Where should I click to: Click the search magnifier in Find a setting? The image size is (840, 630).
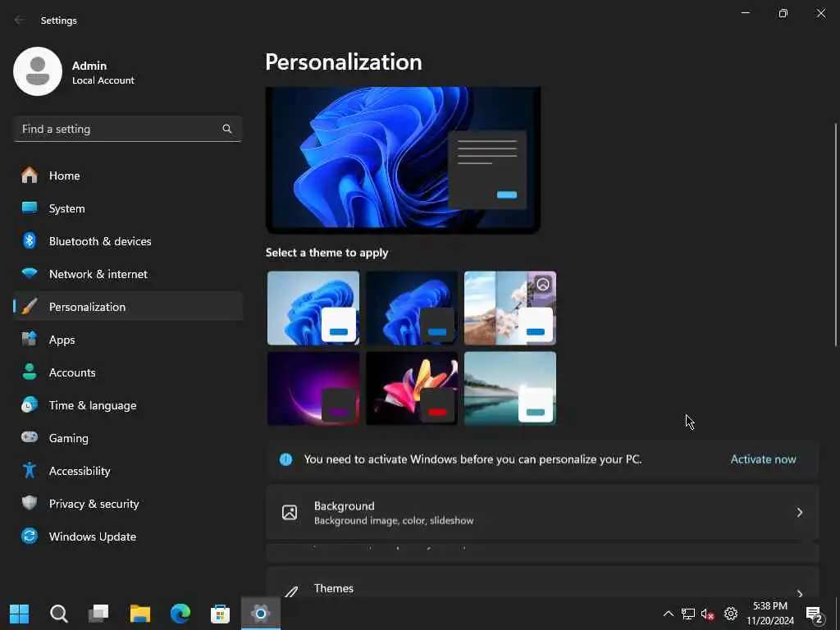tap(227, 129)
